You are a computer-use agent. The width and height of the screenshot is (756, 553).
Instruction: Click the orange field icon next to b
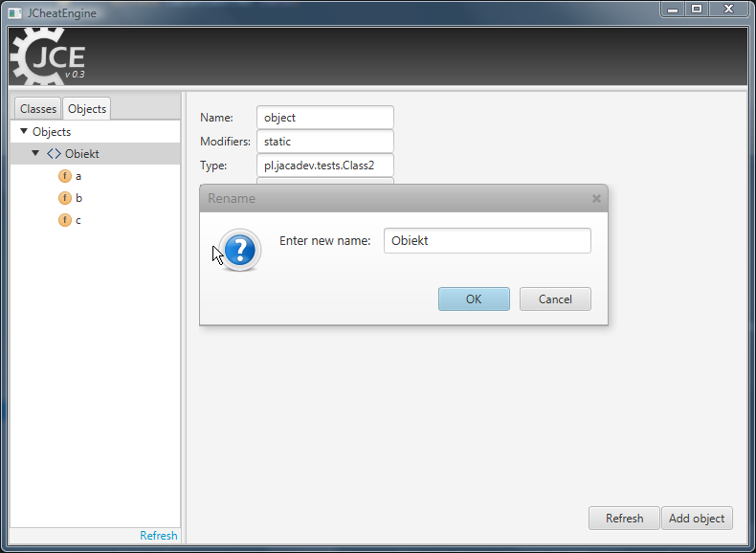[65, 198]
